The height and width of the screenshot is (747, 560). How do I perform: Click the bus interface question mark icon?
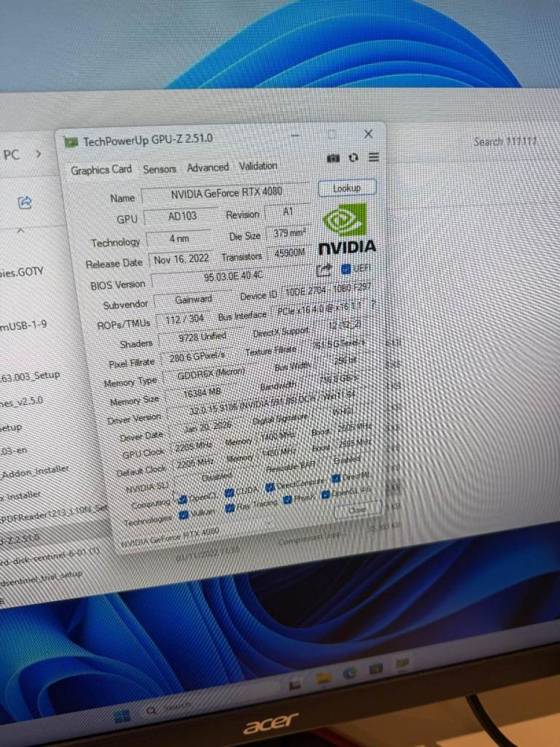pyautogui.click(x=373, y=303)
